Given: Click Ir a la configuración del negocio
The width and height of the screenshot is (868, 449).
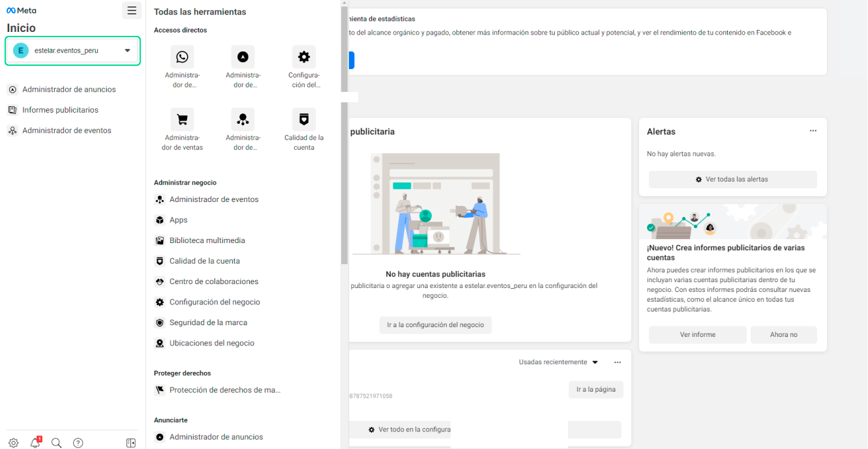Looking at the screenshot, I should (x=435, y=325).
